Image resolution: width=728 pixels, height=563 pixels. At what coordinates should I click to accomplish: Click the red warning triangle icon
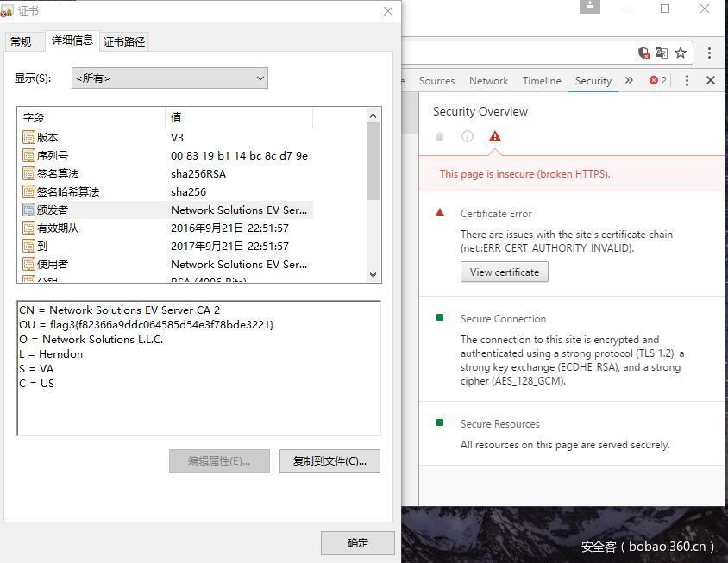pos(494,136)
